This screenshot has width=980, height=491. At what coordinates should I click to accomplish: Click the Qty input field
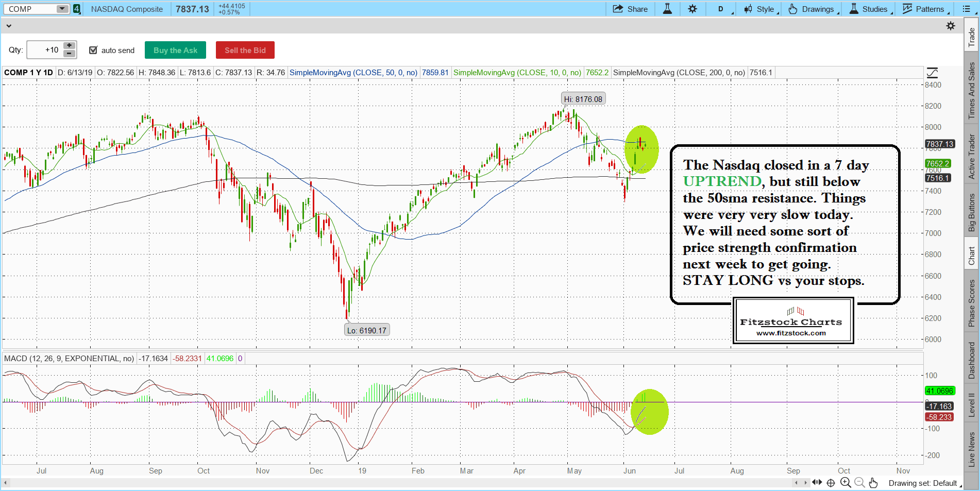(45, 50)
